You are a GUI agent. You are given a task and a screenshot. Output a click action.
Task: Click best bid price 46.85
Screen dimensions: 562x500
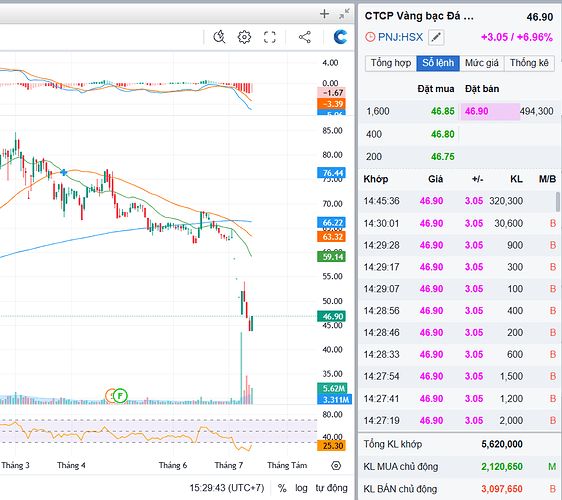[443, 111]
